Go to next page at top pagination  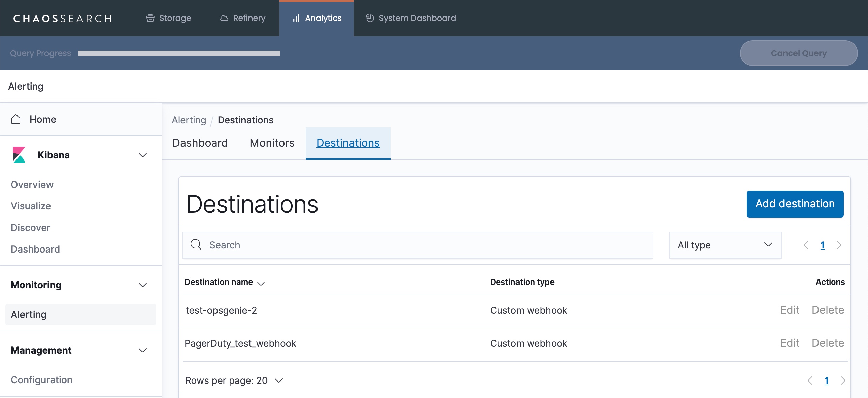(839, 245)
